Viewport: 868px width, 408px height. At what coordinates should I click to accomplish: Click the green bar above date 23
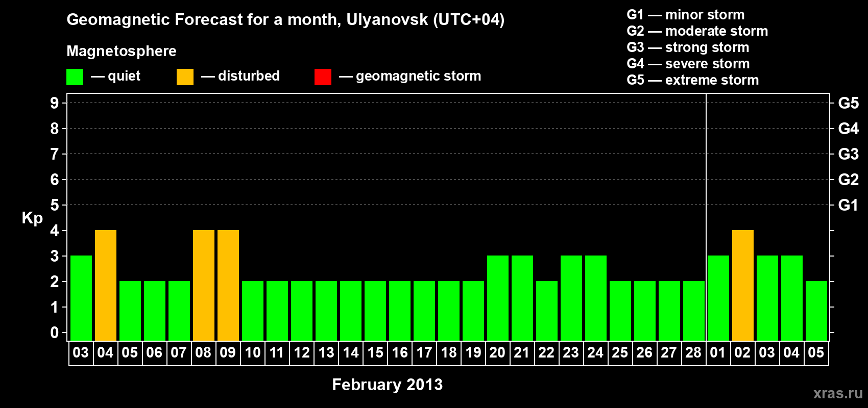point(571,298)
